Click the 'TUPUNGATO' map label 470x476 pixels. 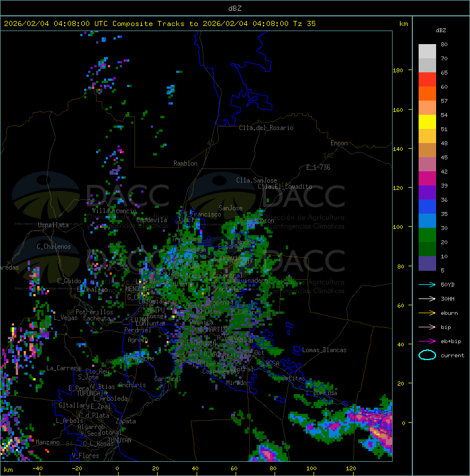coord(92,393)
